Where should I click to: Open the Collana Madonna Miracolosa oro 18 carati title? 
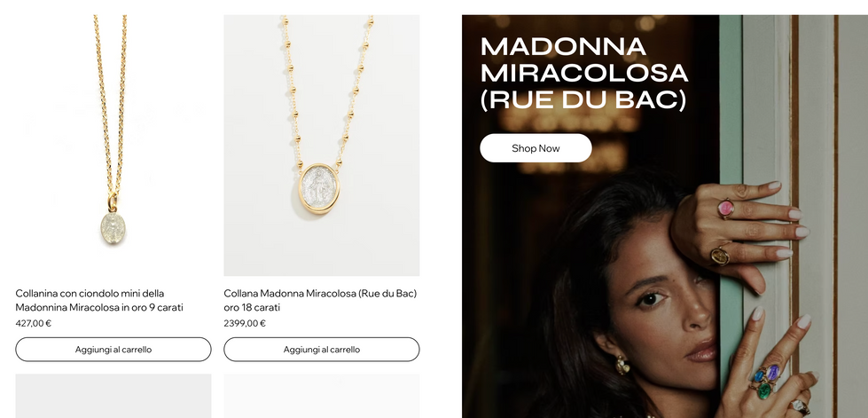tap(320, 300)
